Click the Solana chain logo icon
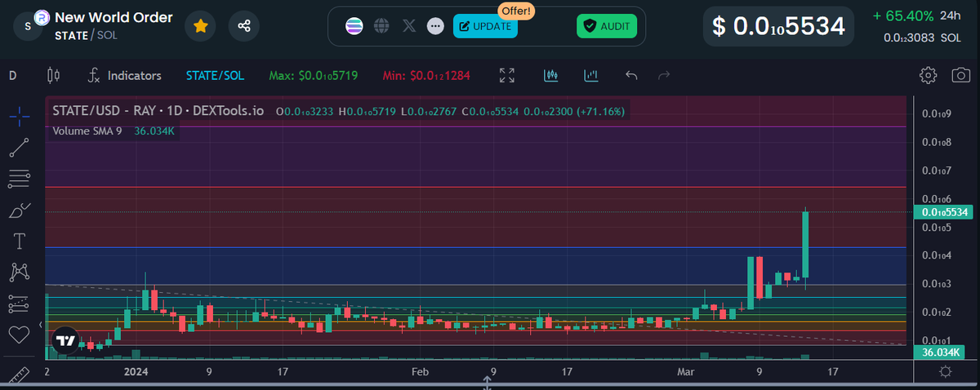Screen dimensions: 980x390 click(x=354, y=26)
